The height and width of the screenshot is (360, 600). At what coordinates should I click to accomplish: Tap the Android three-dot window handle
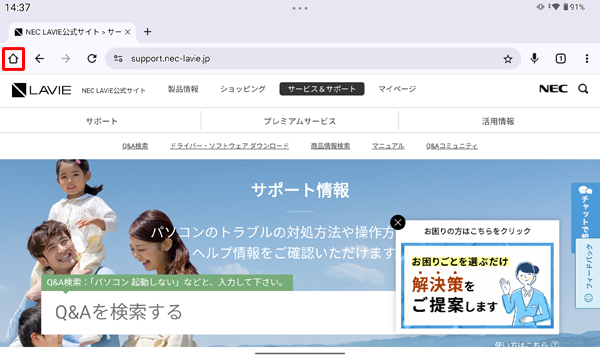[x=300, y=8]
